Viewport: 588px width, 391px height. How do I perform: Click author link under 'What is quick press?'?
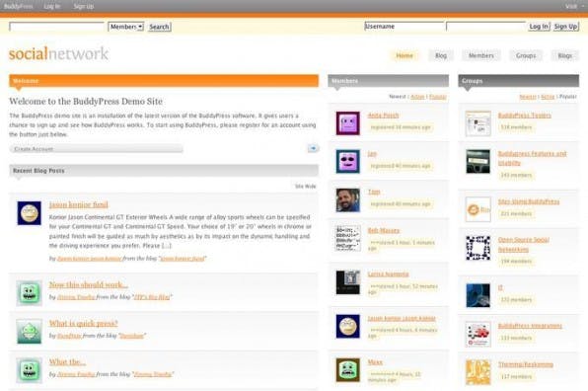pos(69,336)
